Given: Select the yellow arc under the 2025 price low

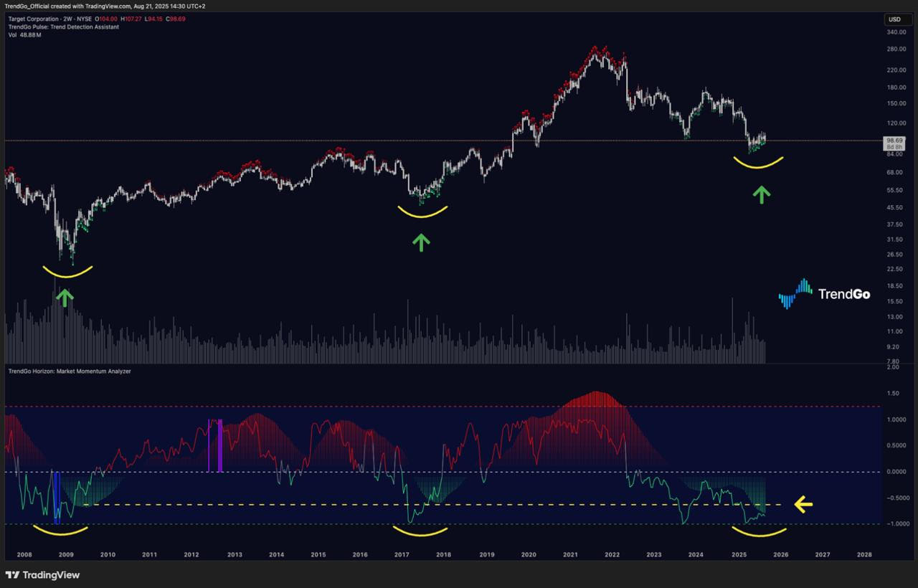Looking at the screenshot, I should click(x=759, y=163).
